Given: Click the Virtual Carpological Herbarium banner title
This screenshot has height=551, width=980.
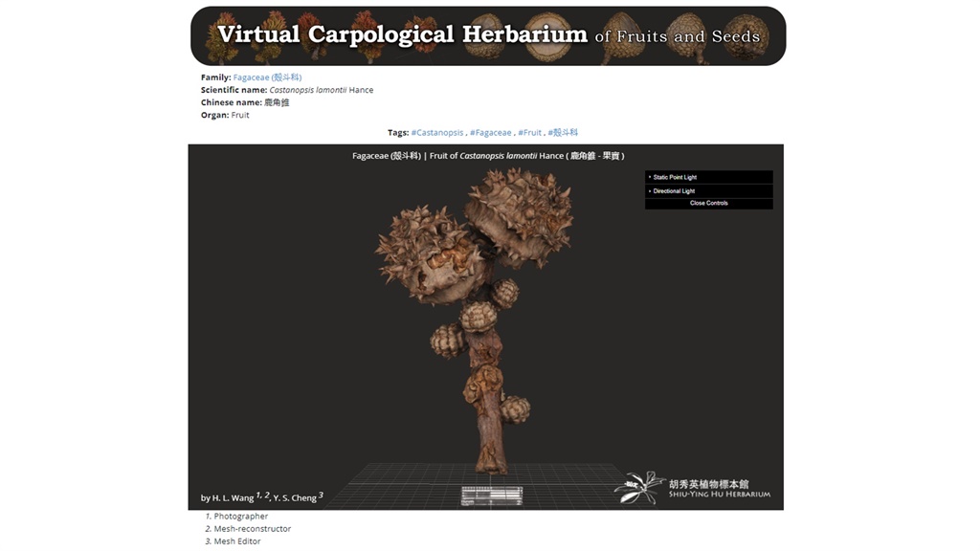Looking at the screenshot, I should click(x=402, y=35).
